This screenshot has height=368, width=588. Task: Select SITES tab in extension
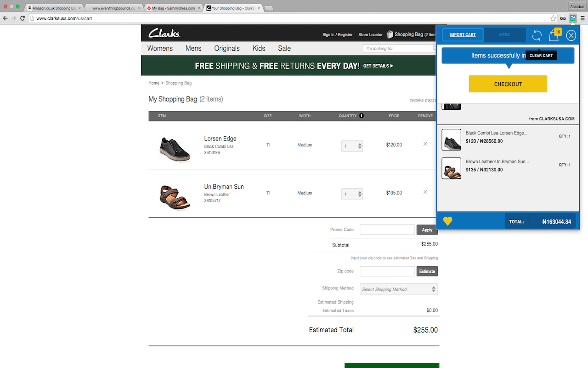(504, 35)
